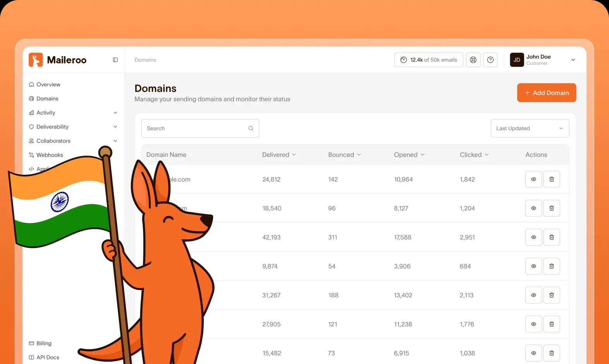Click the John Doe user name
Viewport: 609px width, 364px height.
coord(538,57)
